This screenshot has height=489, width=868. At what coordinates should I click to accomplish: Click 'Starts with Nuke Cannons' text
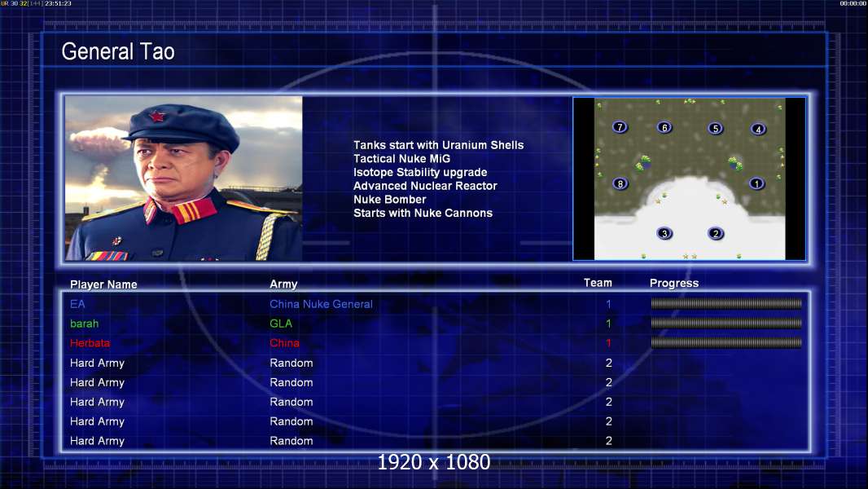[x=423, y=214]
